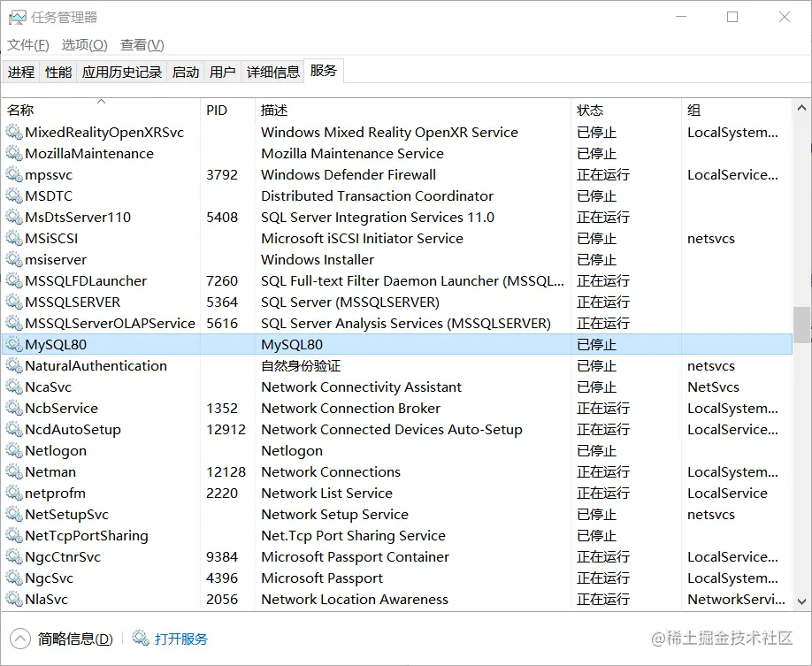Select the Windows Defender Firewall description
Viewport: 812px width, 666px height.
[349, 174]
